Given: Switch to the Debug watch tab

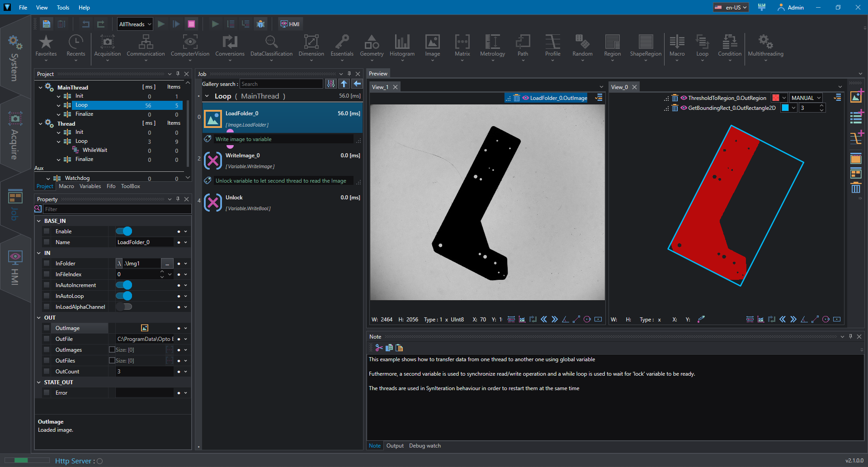Looking at the screenshot, I should [425, 446].
